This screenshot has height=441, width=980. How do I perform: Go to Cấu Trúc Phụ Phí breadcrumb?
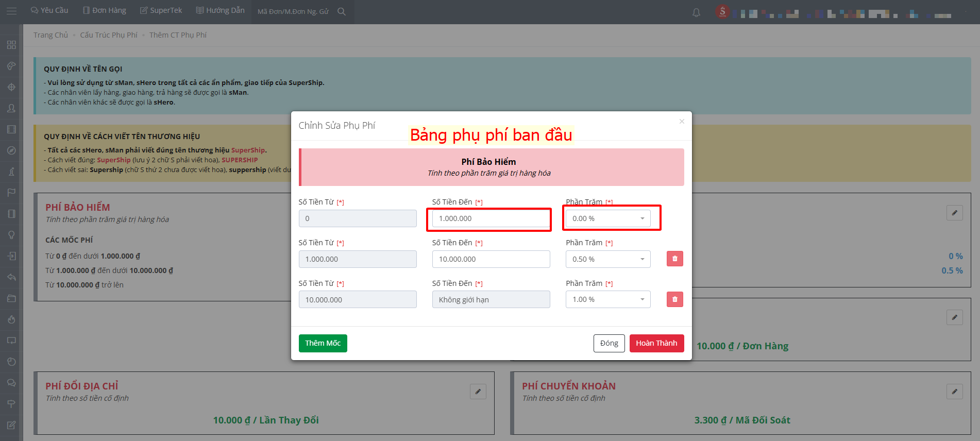(x=109, y=35)
